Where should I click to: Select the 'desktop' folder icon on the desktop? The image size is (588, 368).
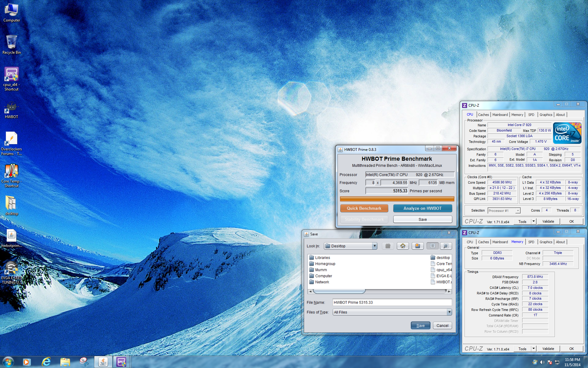tap(12, 205)
